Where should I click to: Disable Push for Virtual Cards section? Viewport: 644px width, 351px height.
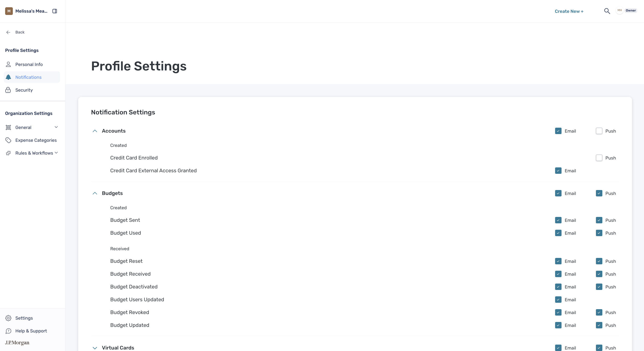point(599,348)
